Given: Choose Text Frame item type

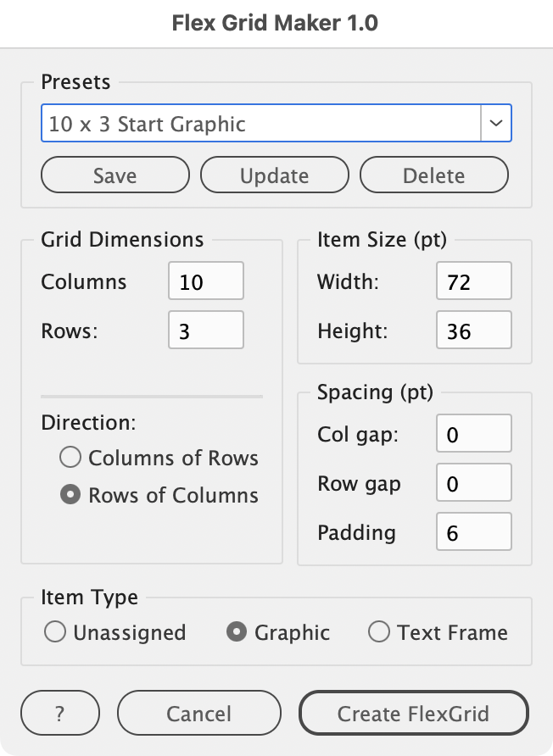Looking at the screenshot, I should click(379, 632).
